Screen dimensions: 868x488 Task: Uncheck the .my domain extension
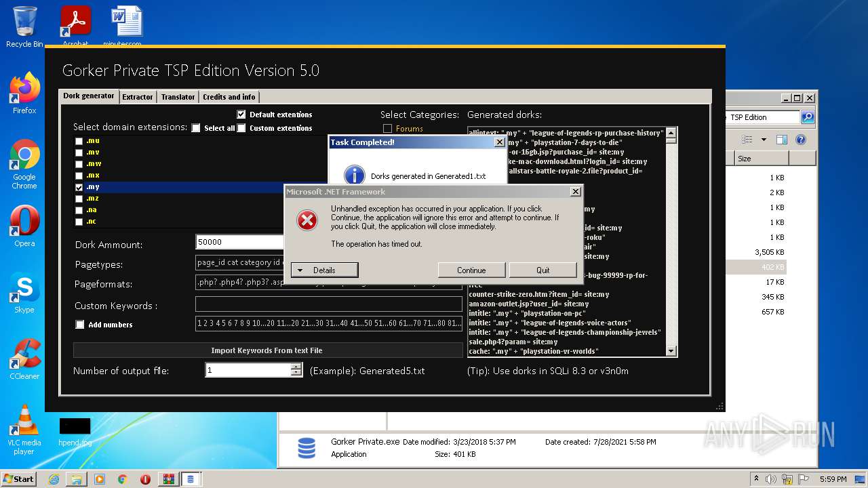coord(79,187)
